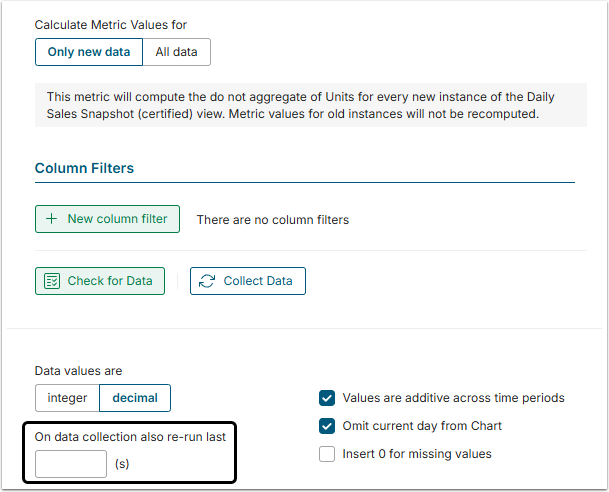The height and width of the screenshot is (492, 609).
Task: Click the "Calculate Metric Values for" label
Action: [x=110, y=24]
